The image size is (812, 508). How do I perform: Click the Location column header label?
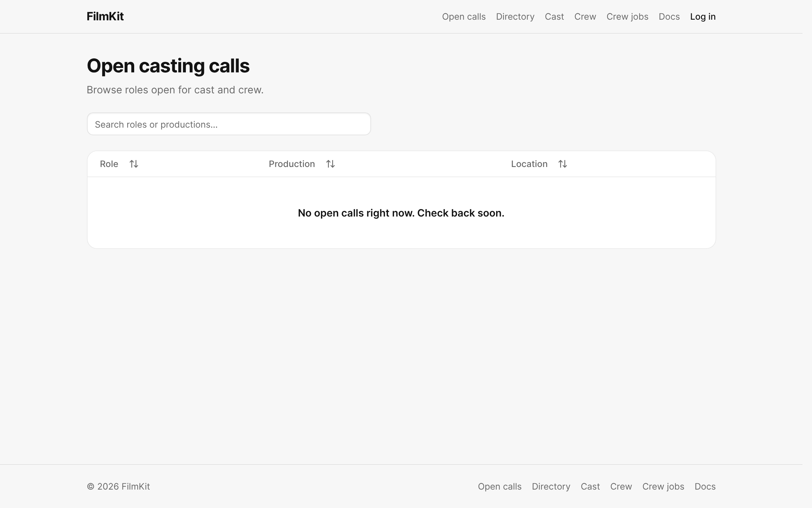pyautogui.click(x=529, y=164)
